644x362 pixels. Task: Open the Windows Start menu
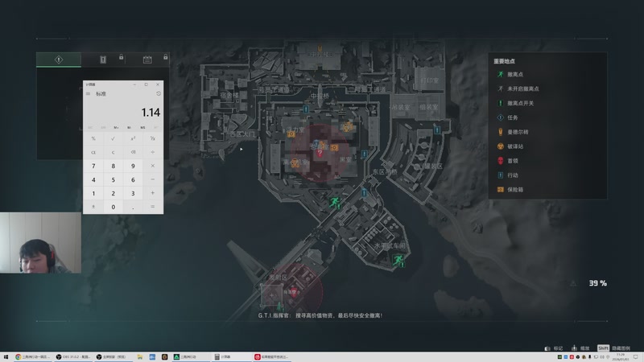6,357
